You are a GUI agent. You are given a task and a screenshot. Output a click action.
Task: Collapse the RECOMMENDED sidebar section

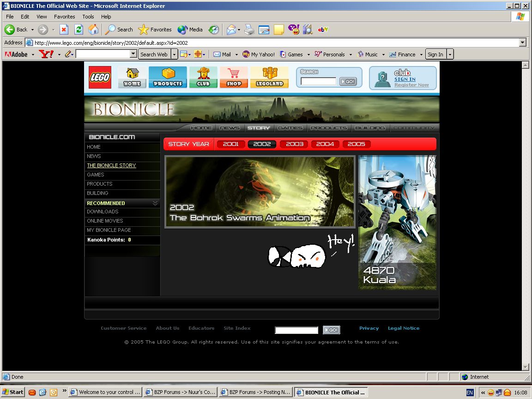click(155, 203)
